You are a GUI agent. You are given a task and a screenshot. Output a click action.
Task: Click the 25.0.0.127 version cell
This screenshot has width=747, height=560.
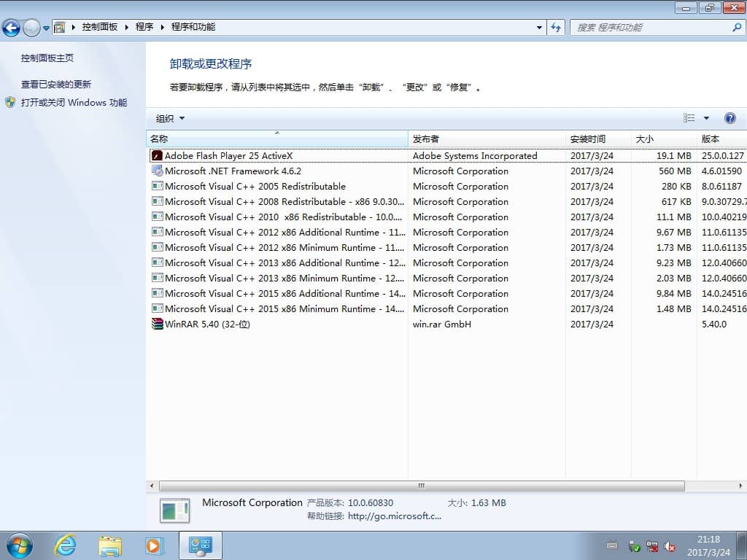[723, 156]
